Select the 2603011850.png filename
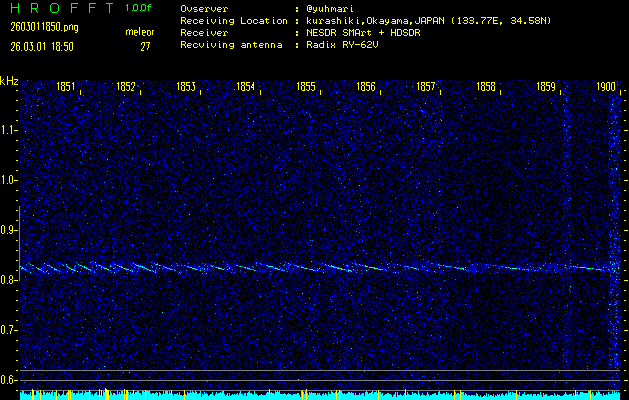This screenshot has width=629, height=400. click(40, 27)
